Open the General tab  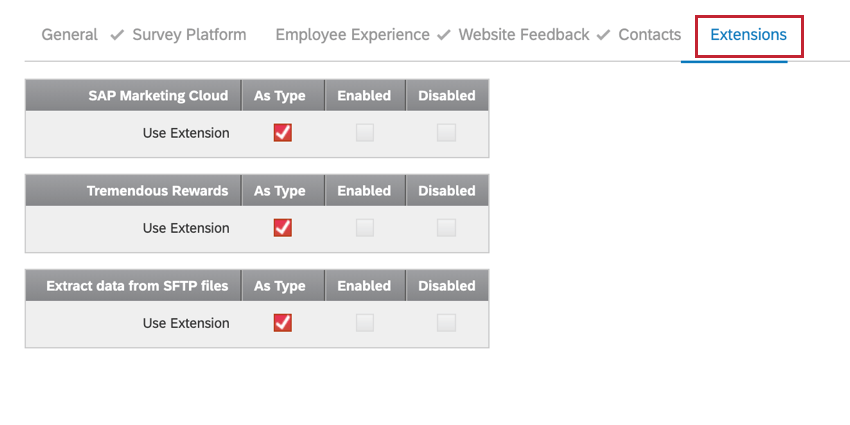pos(69,35)
